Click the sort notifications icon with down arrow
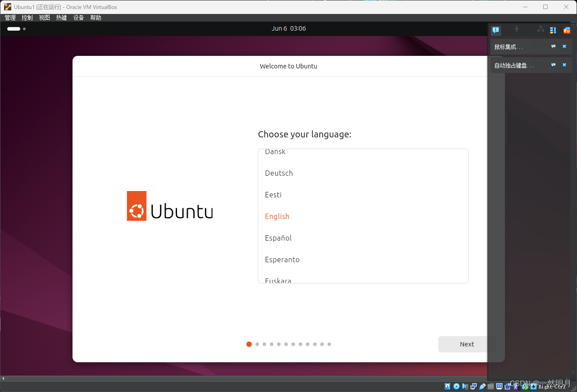 tap(553, 30)
